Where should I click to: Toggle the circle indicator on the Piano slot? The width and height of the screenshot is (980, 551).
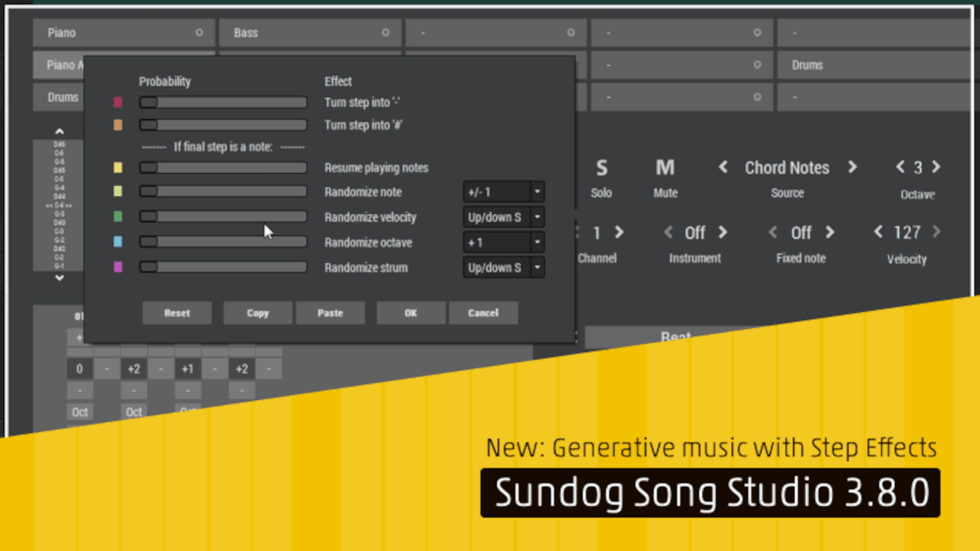(199, 33)
